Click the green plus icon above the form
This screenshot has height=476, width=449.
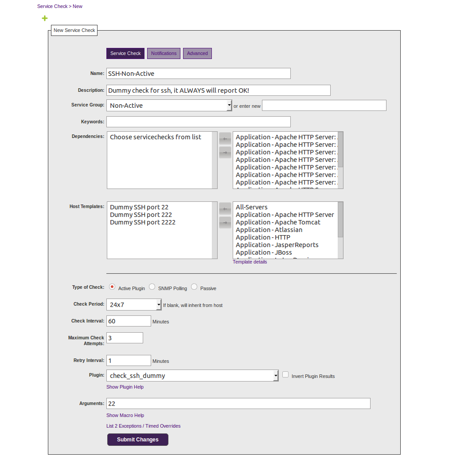[44, 18]
